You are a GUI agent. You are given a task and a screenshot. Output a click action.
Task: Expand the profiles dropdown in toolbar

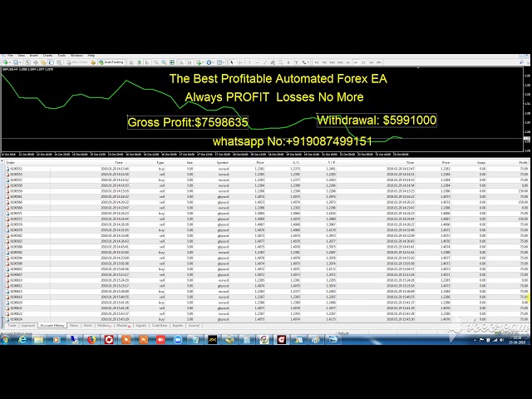[x=17, y=62]
